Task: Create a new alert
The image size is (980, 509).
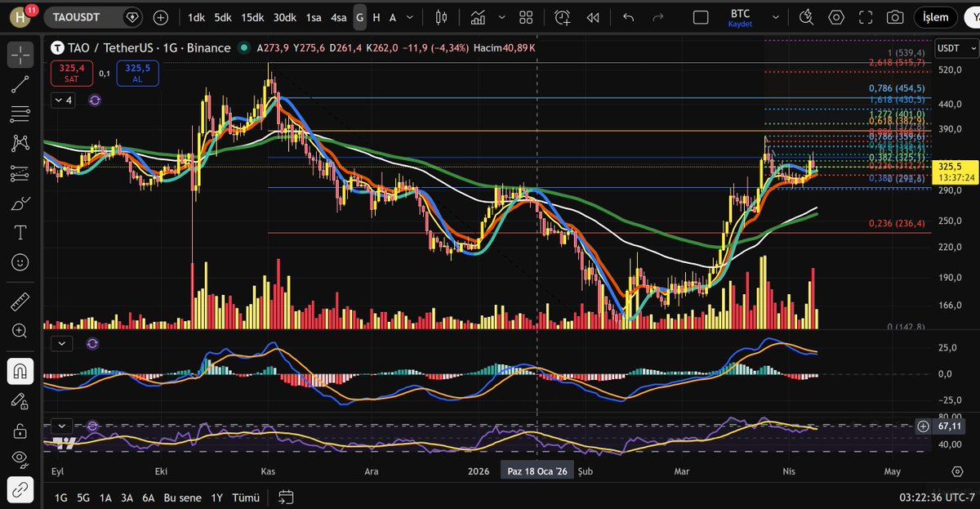Action: [x=562, y=17]
